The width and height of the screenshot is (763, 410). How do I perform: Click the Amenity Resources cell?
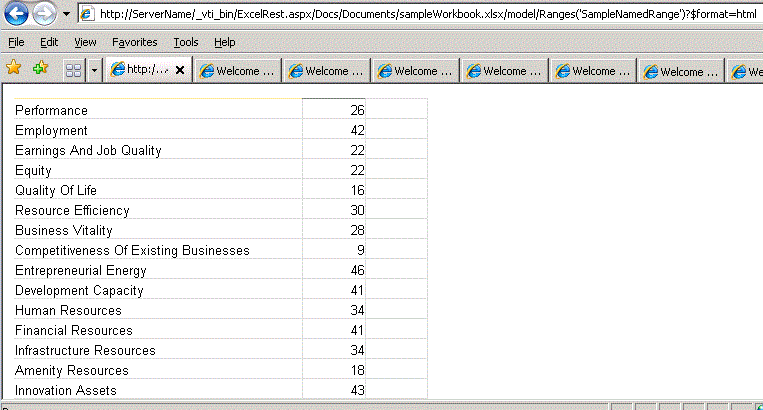point(158,369)
